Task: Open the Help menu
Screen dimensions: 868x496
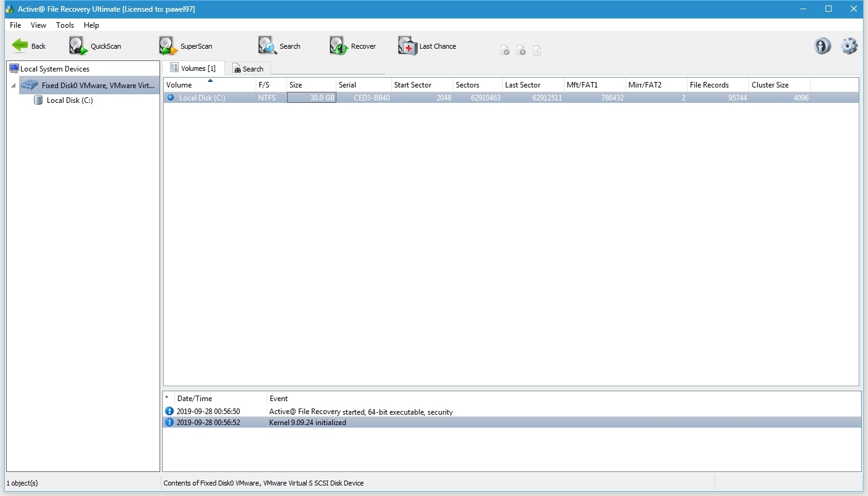Action: 91,25
